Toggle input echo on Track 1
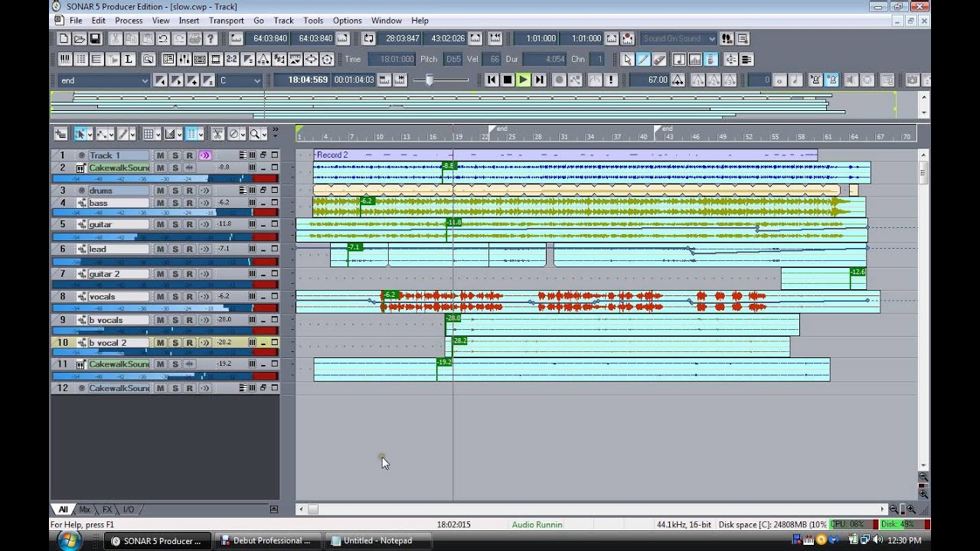 click(x=204, y=155)
